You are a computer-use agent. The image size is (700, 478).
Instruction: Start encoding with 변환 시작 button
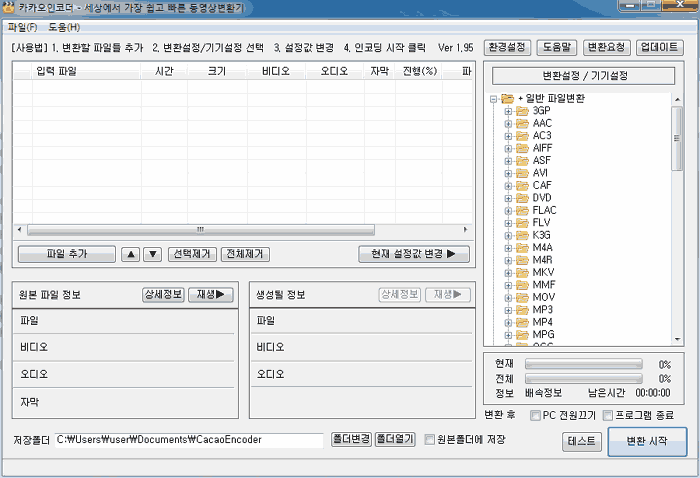point(647,441)
